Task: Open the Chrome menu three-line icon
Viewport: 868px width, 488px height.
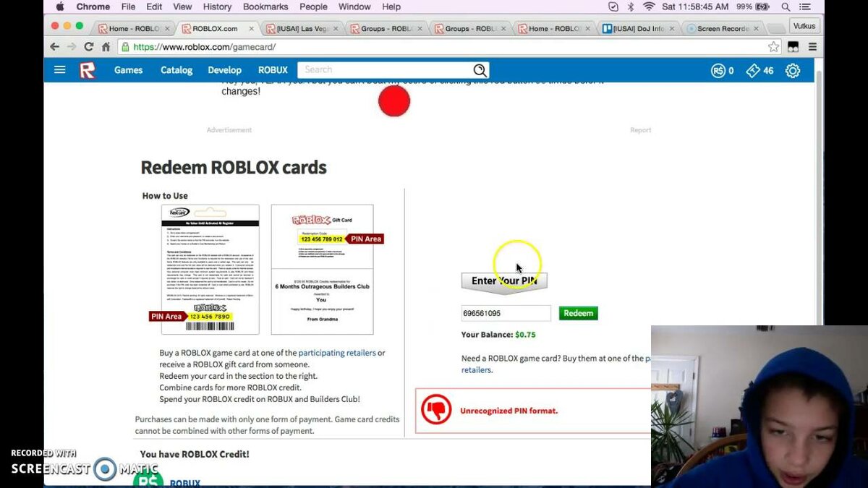Action: [x=812, y=47]
